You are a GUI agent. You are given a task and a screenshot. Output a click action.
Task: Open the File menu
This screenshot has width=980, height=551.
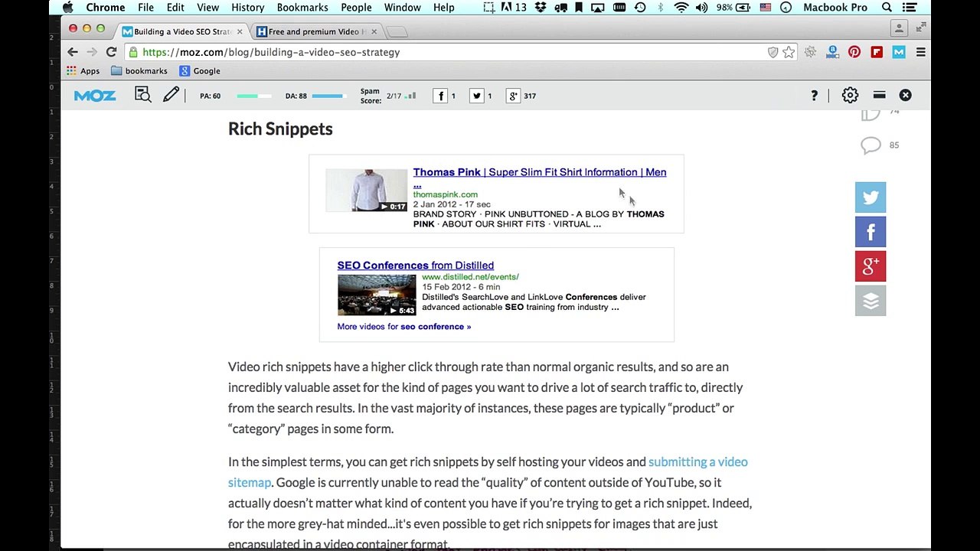coord(145,8)
